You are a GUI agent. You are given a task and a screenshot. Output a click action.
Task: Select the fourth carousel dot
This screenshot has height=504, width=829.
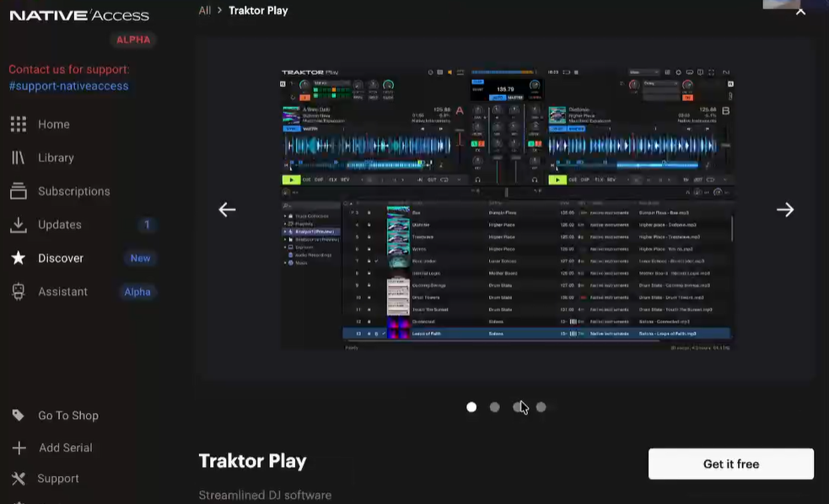click(541, 407)
